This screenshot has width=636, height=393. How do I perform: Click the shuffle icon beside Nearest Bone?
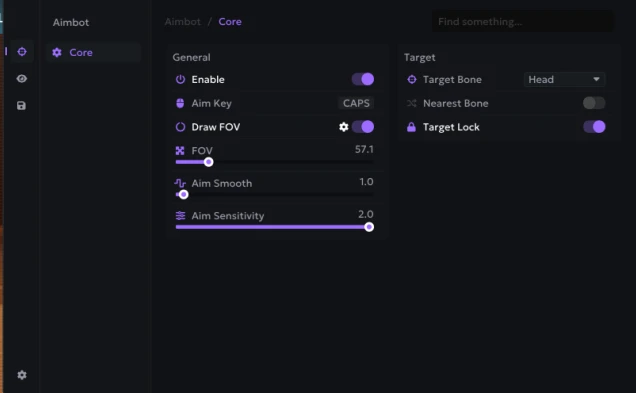click(411, 103)
